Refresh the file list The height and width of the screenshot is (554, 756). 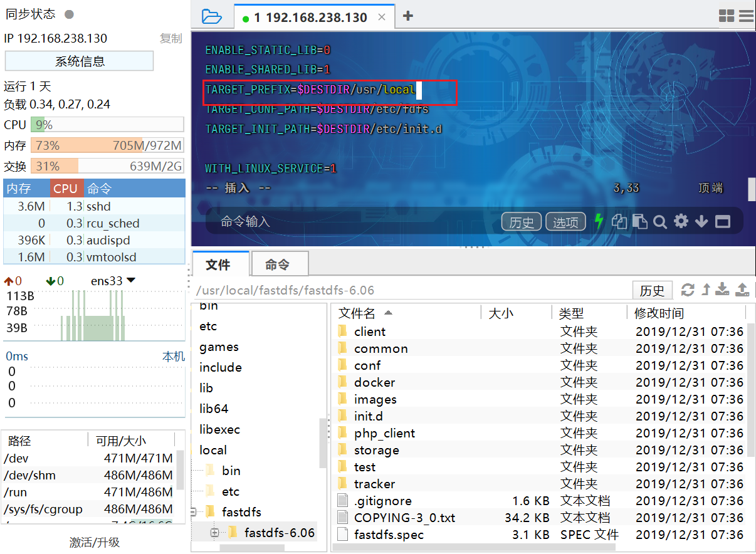pos(688,290)
